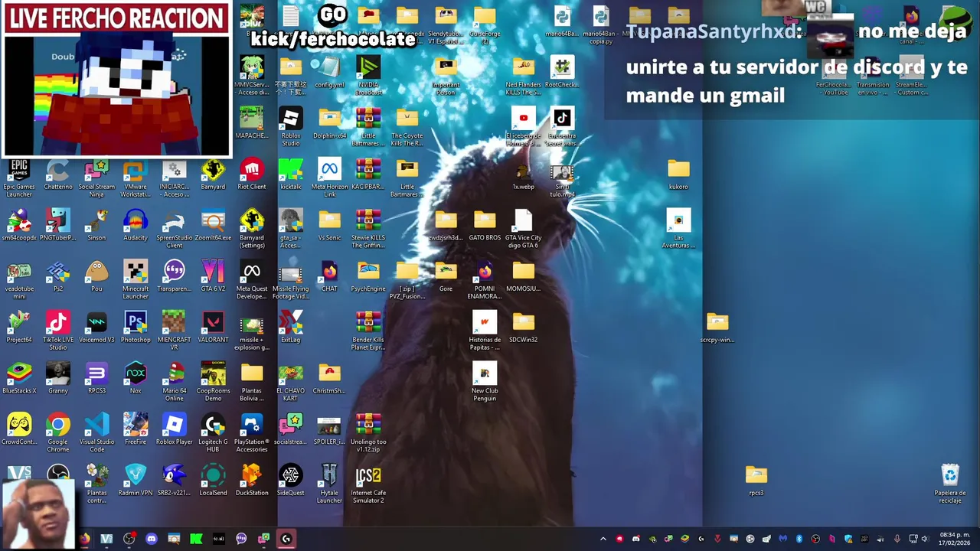This screenshot has width=980, height=551.
Task: Open the Hytale Launcher desktop icon
Action: click(x=329, y=484)
